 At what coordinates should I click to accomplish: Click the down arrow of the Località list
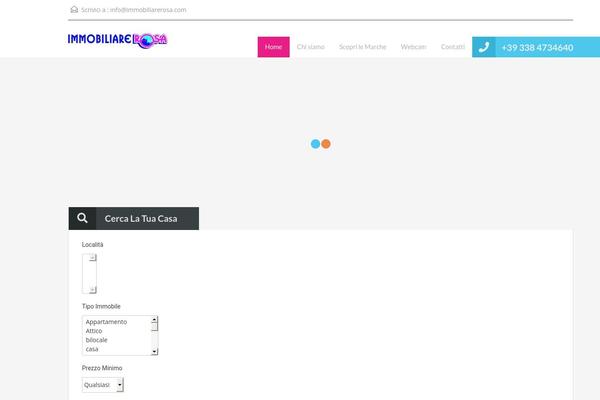93,290
